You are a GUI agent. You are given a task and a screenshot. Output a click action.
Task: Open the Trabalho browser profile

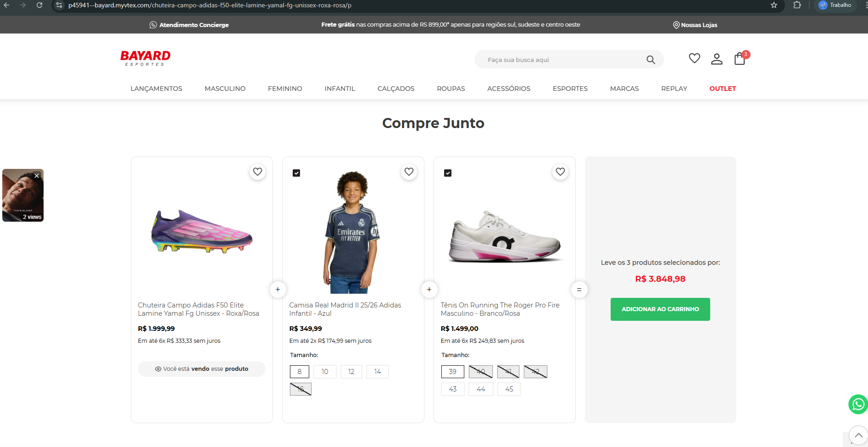tap(835, 5)
